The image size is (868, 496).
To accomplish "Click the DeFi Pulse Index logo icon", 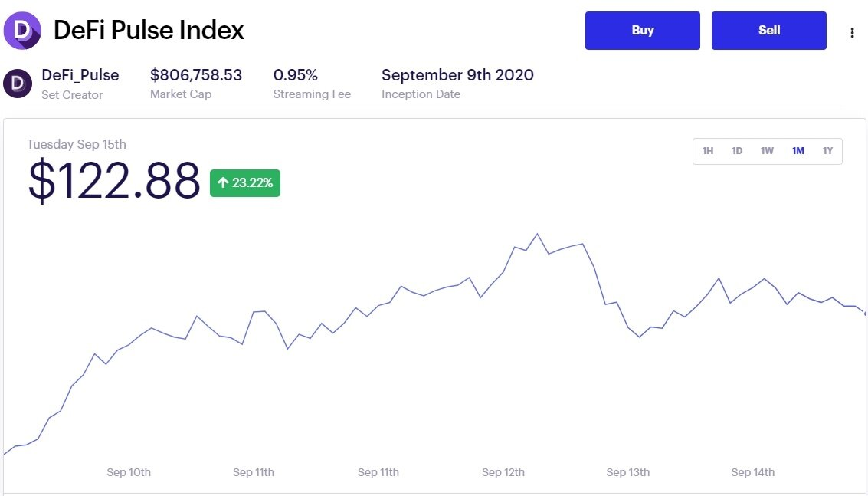I will click(22, 31).
